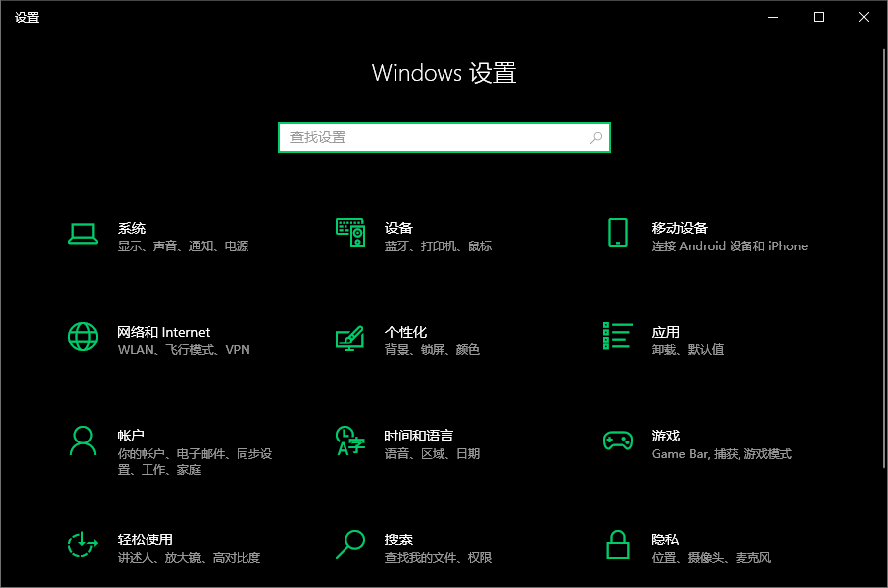Open 帐户 settings title
Screen dimensions: 888x588
131,436
